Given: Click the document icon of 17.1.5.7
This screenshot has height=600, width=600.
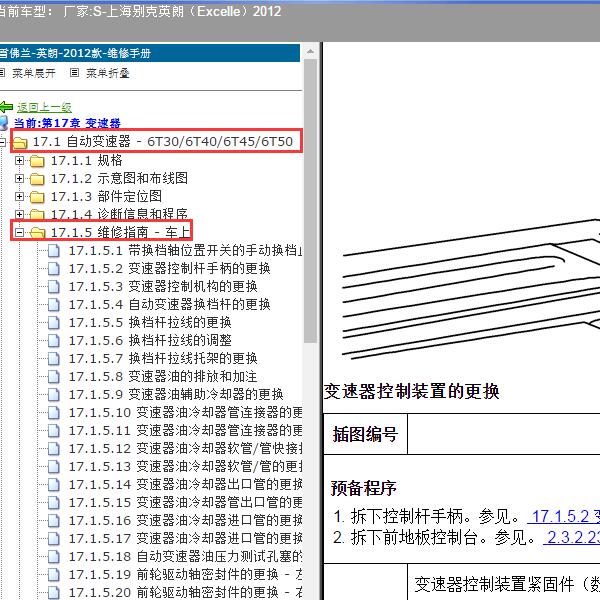Looking at the screenshot, I should click(x=54, y=359).
